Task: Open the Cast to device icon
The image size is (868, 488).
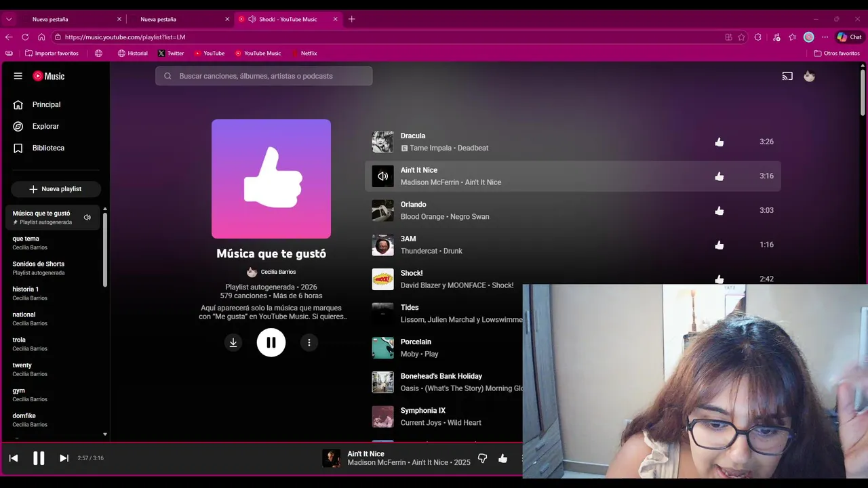Action: pyautogui.click(x=787, y=76)
